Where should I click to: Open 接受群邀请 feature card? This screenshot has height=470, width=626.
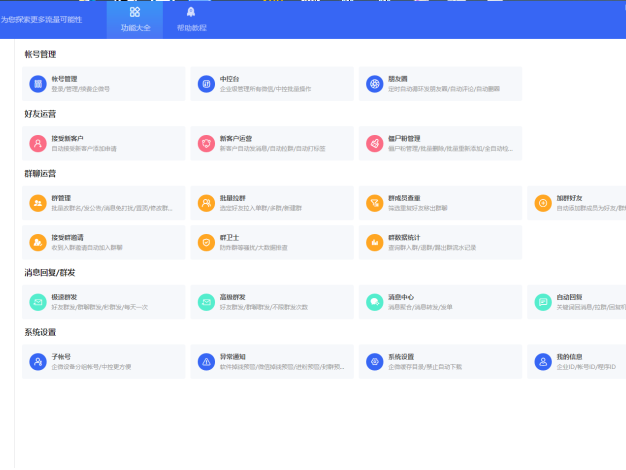[102, 242]
